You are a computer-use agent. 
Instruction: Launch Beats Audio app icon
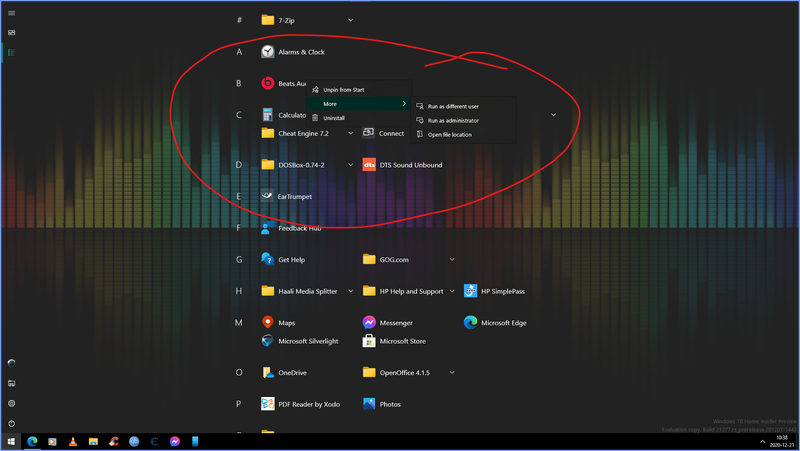(268, 83)
